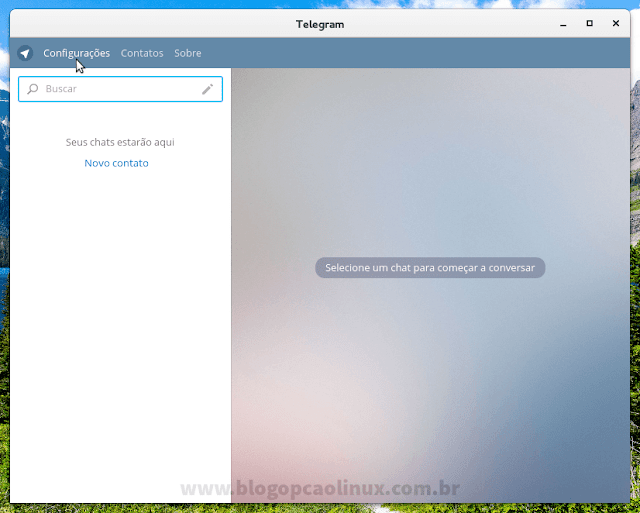640x513 pixels.
Task: Click the Novo contato link
Action: pyautogui.click(x=116, y=163)
